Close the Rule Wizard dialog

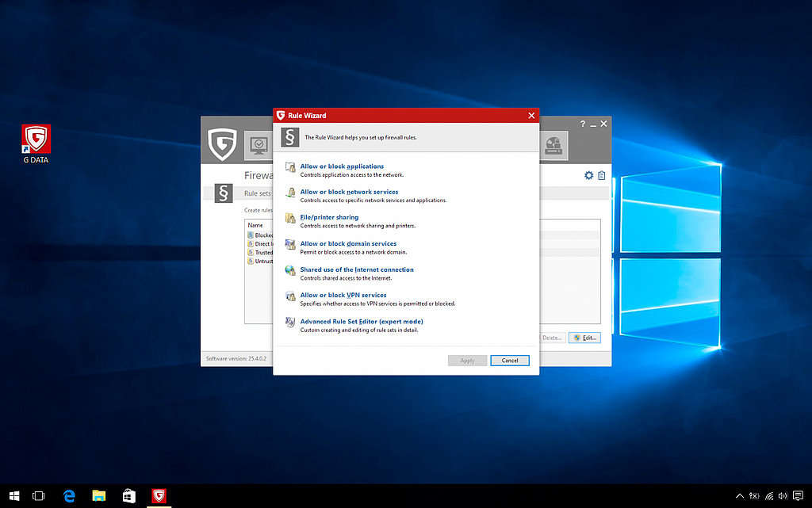[x=531, y=116]
